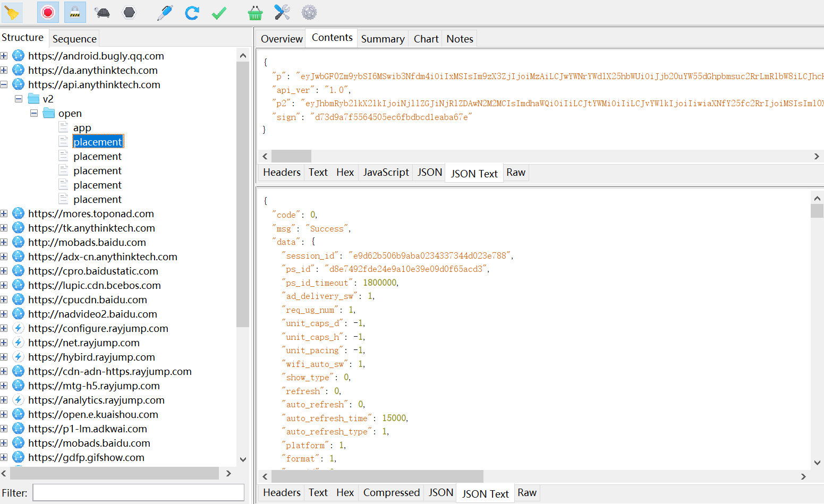
Task: Expand the https://net.rayjump.com host node
Action: click(4, 343)
